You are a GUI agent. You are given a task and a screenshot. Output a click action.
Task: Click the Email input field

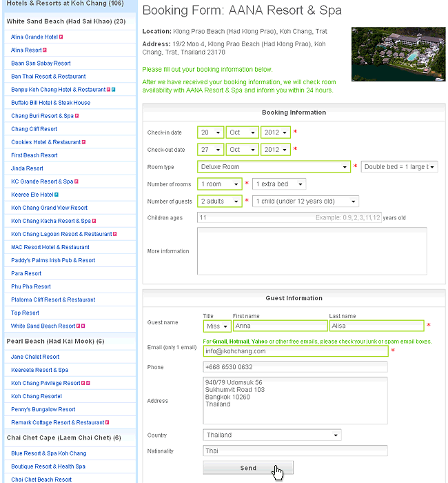click(296, 351)
